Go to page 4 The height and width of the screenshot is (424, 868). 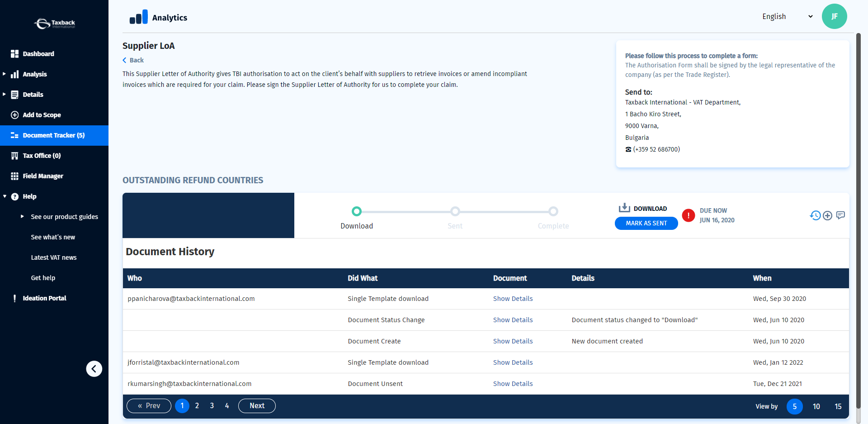pyautogui.click(x=227, y=406)
